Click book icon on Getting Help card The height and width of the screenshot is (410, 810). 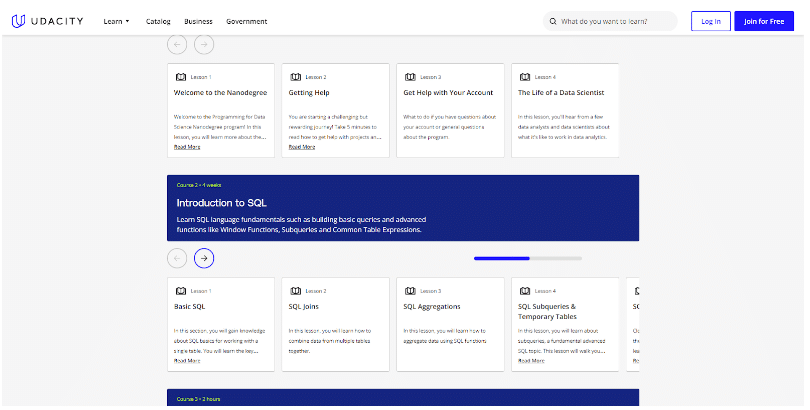295,77
